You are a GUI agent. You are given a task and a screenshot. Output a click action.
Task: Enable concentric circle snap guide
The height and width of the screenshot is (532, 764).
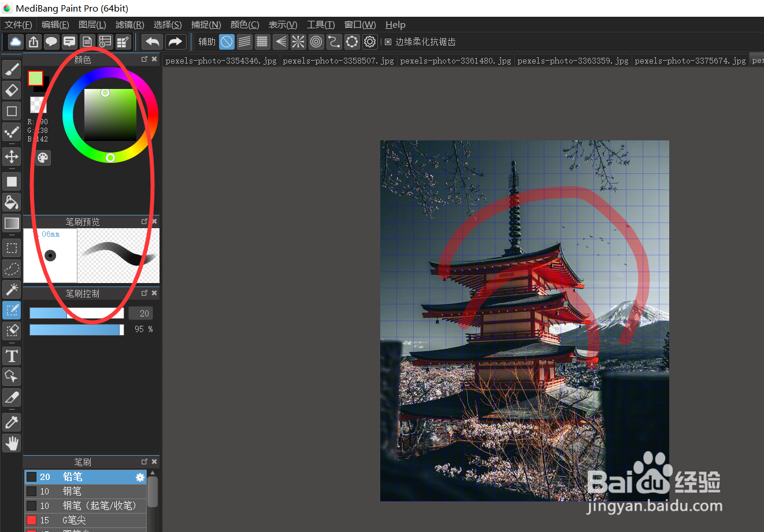(x=316, y=42)
